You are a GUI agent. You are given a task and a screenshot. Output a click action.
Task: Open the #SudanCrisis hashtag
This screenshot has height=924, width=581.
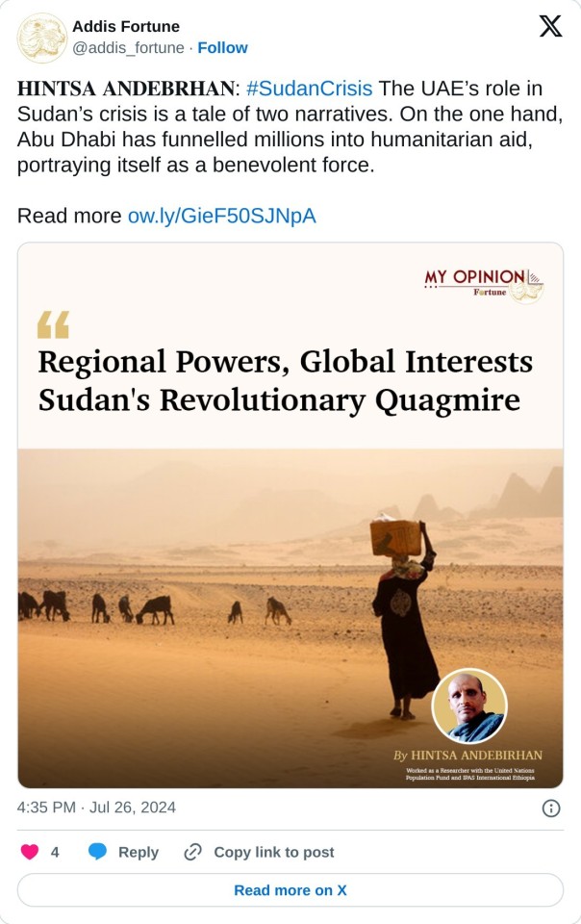pos(309,89)
